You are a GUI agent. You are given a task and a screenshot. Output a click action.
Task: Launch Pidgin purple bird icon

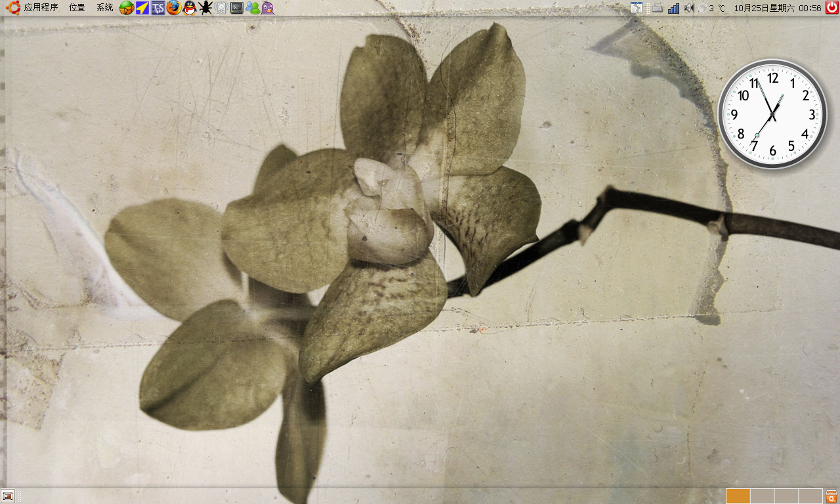tap(268, 8)
